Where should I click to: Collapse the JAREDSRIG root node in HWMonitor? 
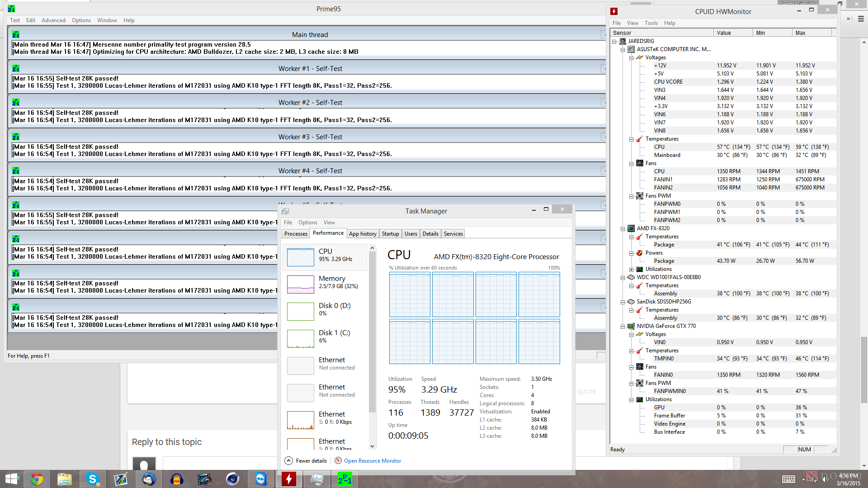614,41
